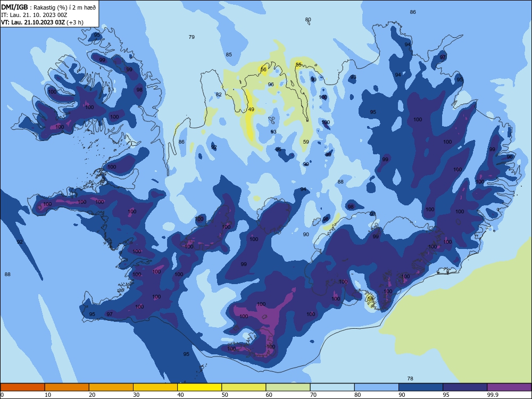Click the '90' legend scale label
Screen dimensions: 532x399
click(x=402, y=395)
